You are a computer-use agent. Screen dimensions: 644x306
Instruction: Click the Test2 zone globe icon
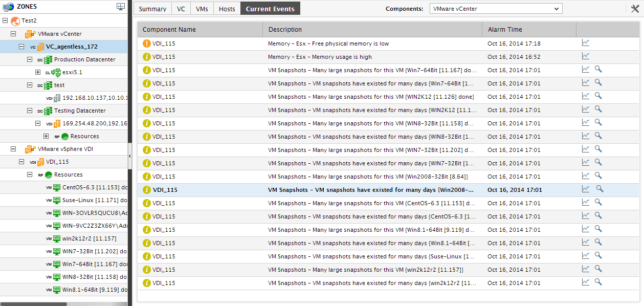pos(15,21)
